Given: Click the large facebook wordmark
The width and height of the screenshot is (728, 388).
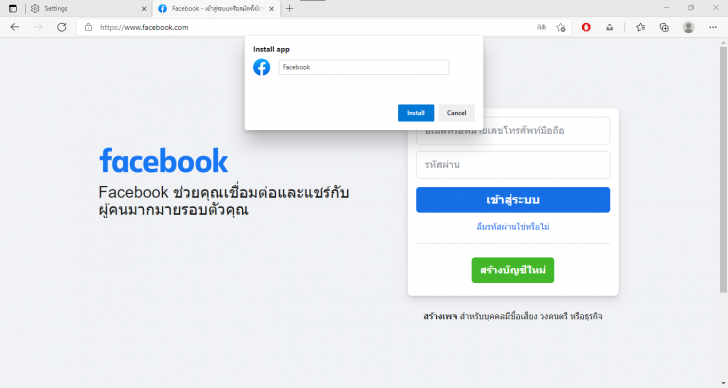Looking at the screenshot, I should pos(164,161).
